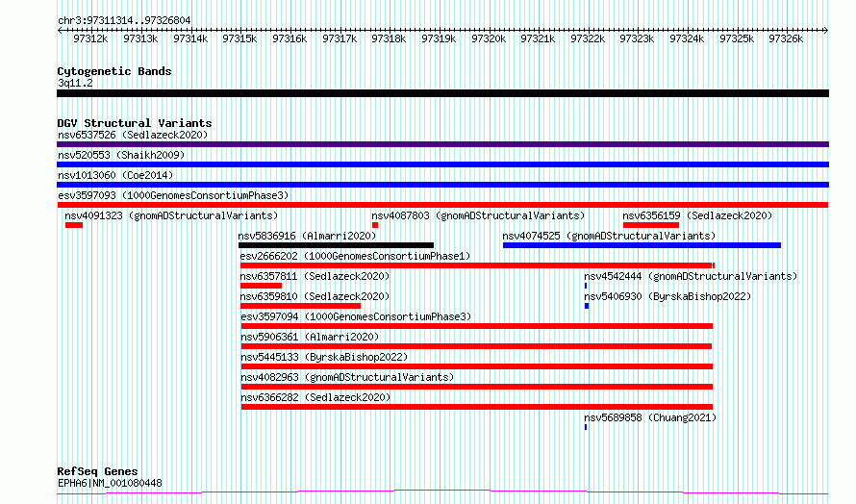Select the red nsv4082963 variant bar
This screenshot has height=504, width=856.
pos(477,387)
